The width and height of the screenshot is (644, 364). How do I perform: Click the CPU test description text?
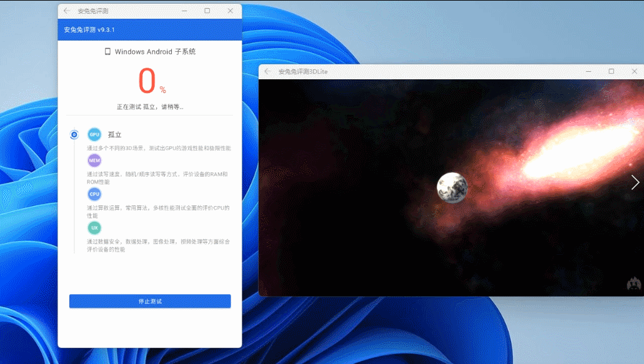[x=158, y=211]
